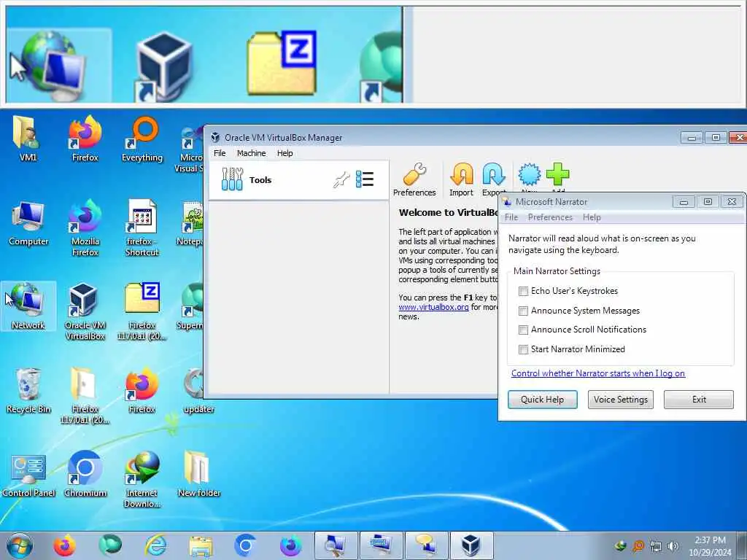Open the File menu in VirtualBox Manager
The height and width of the screenshot is (560, 747).
click(220, 153)
